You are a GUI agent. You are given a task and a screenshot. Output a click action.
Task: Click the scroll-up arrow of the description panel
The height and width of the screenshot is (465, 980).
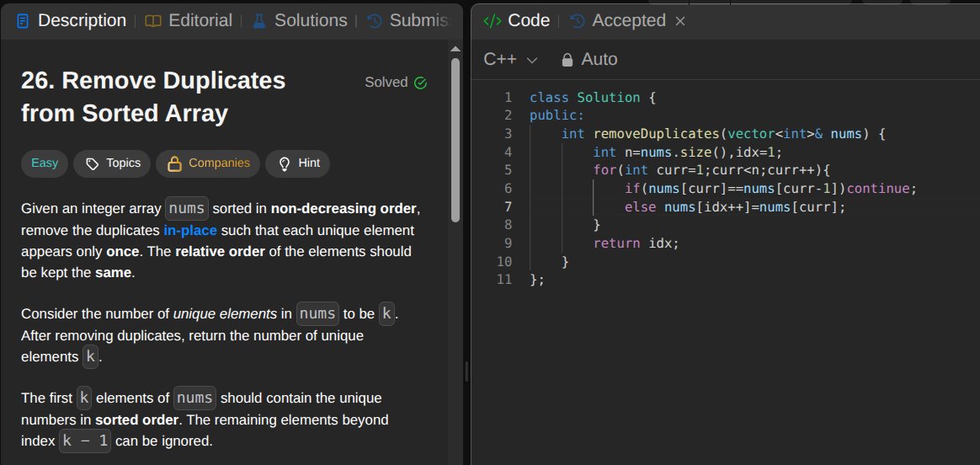pyautogui.click(x=455, y=50)
